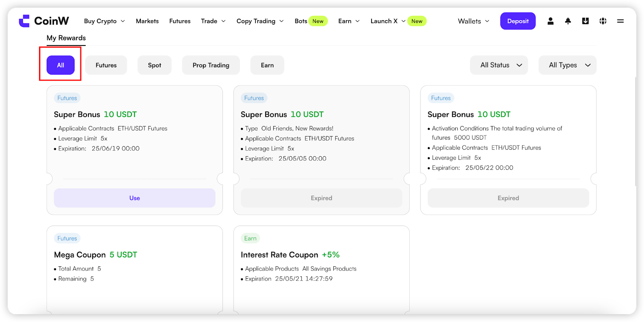Screen dimensions: 644x322
Task: Open the hamburger menu icon
Action: [x=620, y=21]
